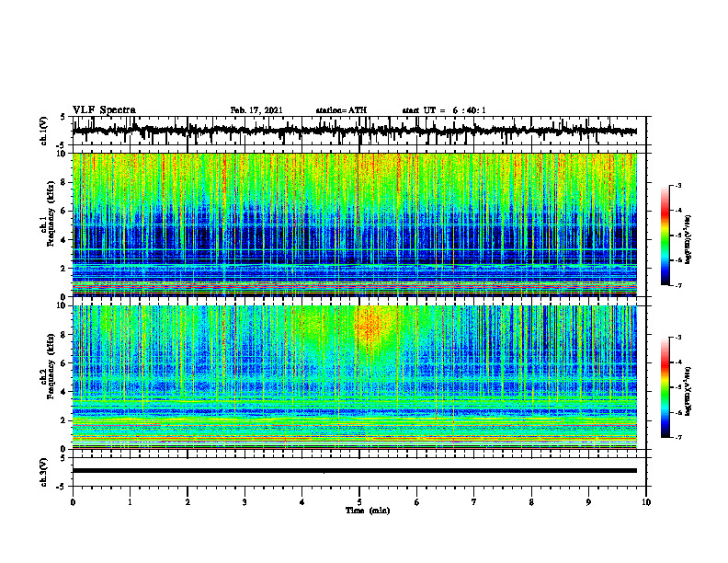Click time axis tick label "9"
Image resolution: width=728 pixels, height=563 pixels.
[588, 502]
